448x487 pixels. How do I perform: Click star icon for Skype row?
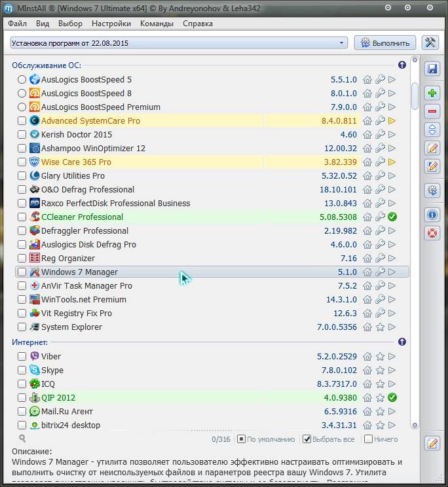(380, 370)
